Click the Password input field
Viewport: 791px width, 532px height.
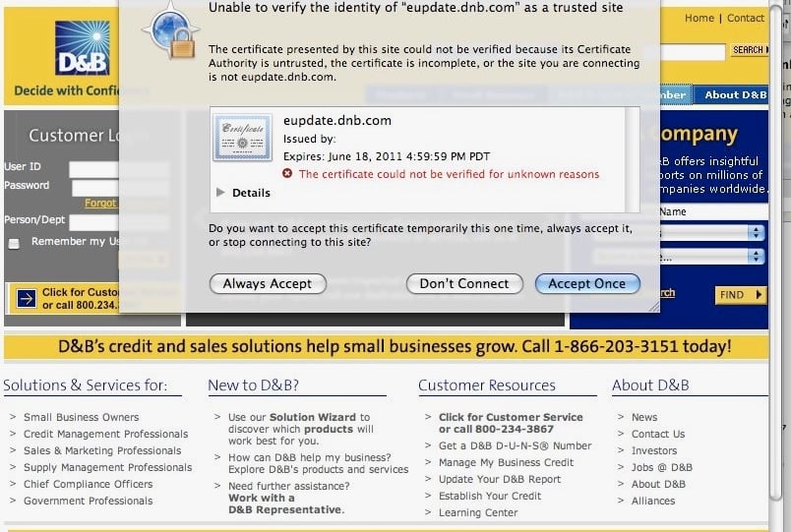tap(94, 189)
